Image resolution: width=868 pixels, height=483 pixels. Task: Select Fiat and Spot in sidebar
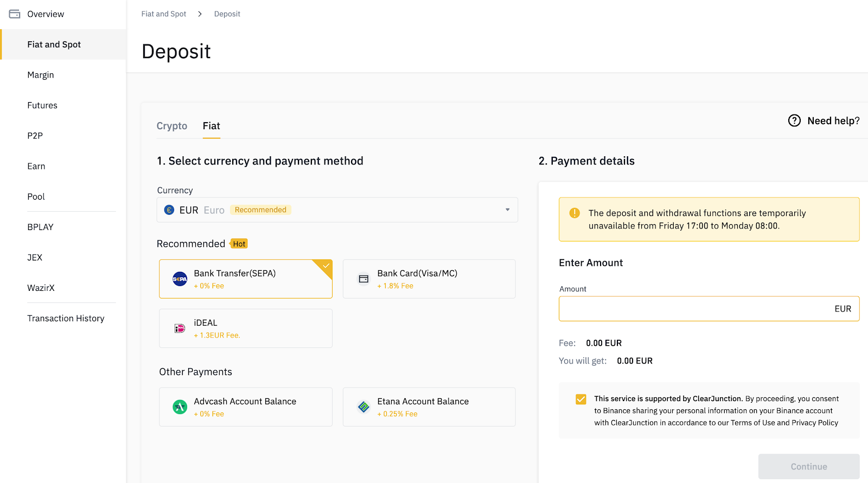click(63, 45)
